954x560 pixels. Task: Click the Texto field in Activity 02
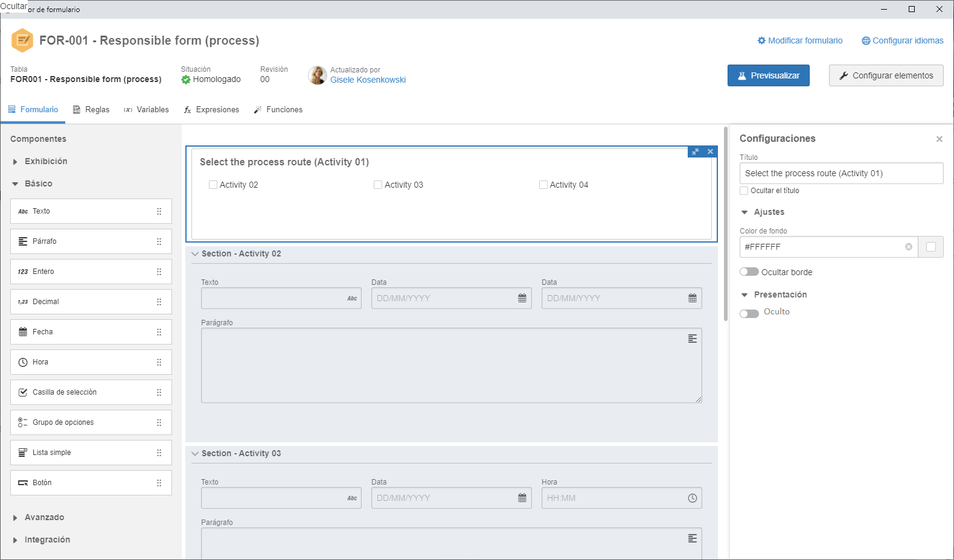(281, 298)
